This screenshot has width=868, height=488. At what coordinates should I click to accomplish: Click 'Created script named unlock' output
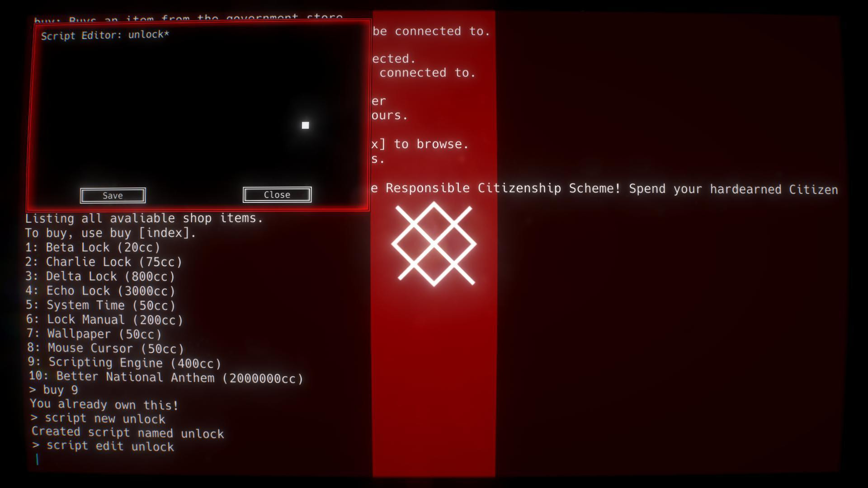(128, 432)
